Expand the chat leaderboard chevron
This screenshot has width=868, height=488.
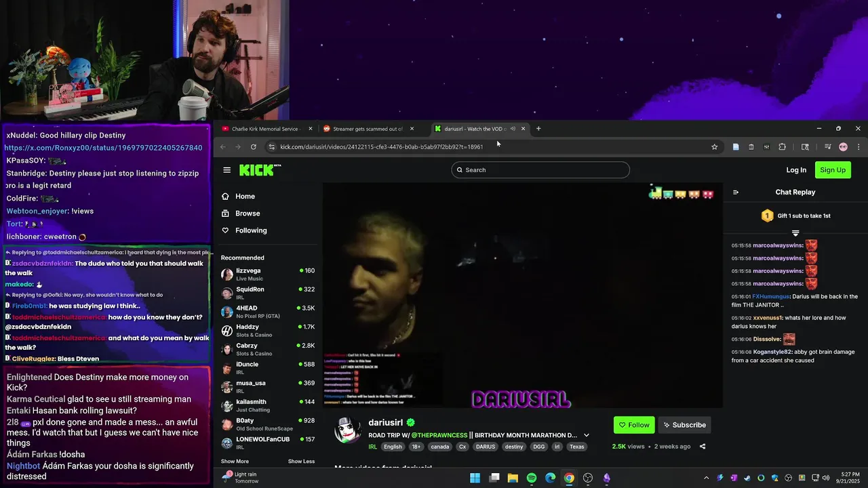tap(795, 233)
